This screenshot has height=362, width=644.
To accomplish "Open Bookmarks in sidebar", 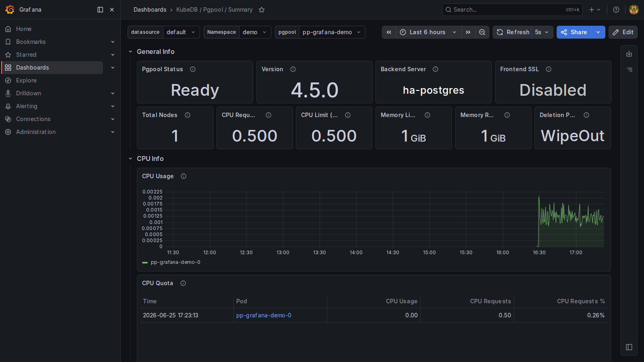I will pos(31,42).
